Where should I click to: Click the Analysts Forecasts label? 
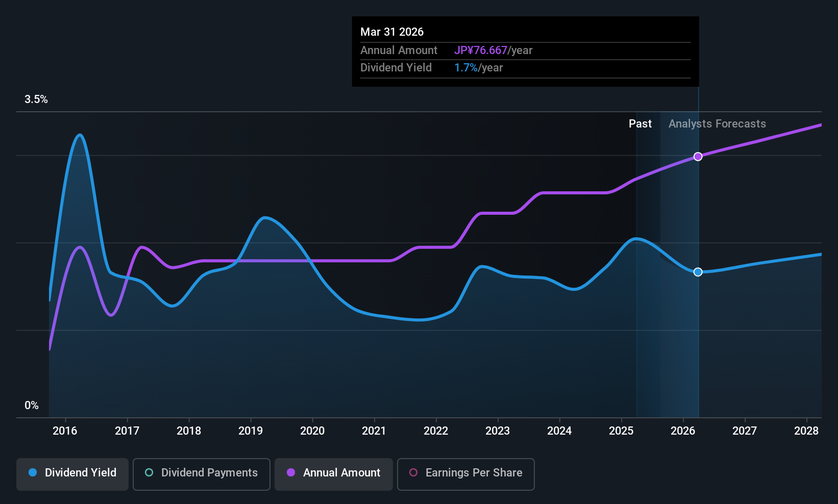[x=717, y=124]
